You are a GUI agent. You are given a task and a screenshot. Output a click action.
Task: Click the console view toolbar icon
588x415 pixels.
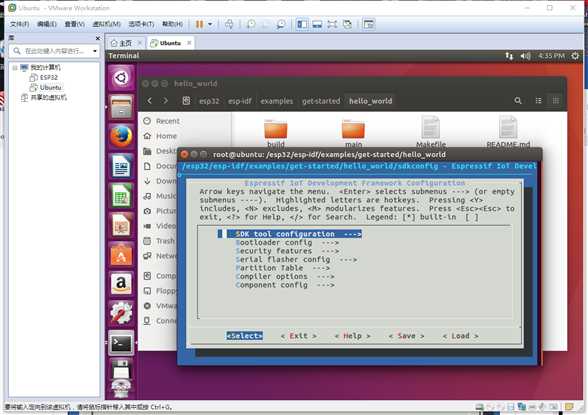tap(369, 24)
